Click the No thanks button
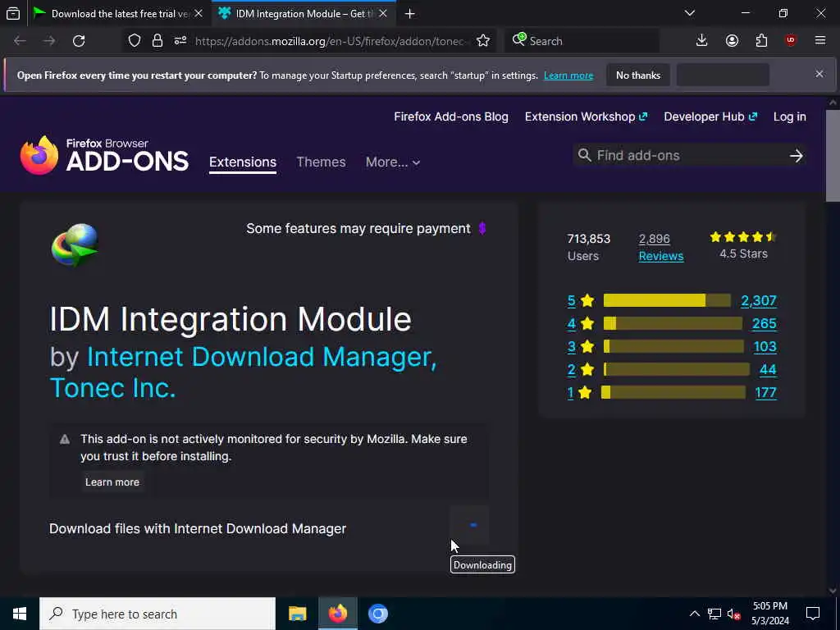The image size is (840, 630). (x=638, y=75)
